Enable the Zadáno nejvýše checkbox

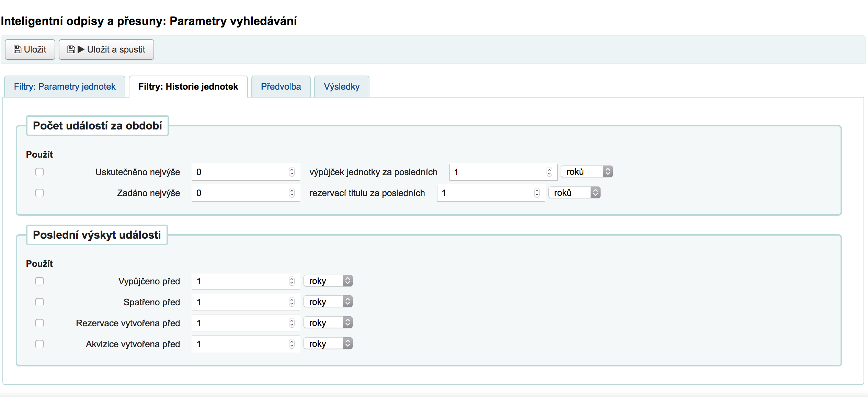coord(39,193)
